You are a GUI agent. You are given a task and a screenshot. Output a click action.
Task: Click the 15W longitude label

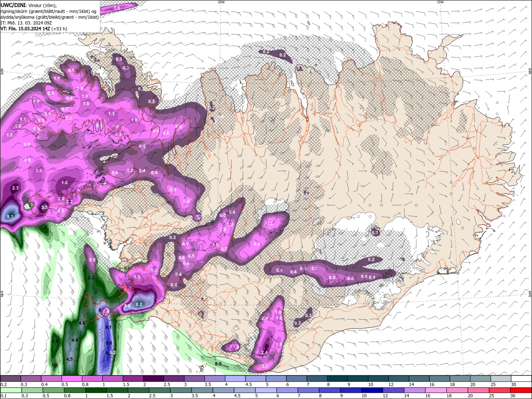pyautogui.click(x=440, y=2)
